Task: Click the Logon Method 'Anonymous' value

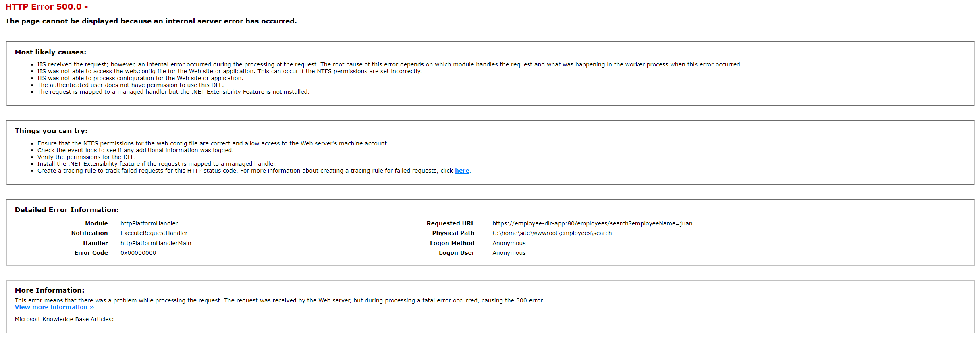Action: 509,243
